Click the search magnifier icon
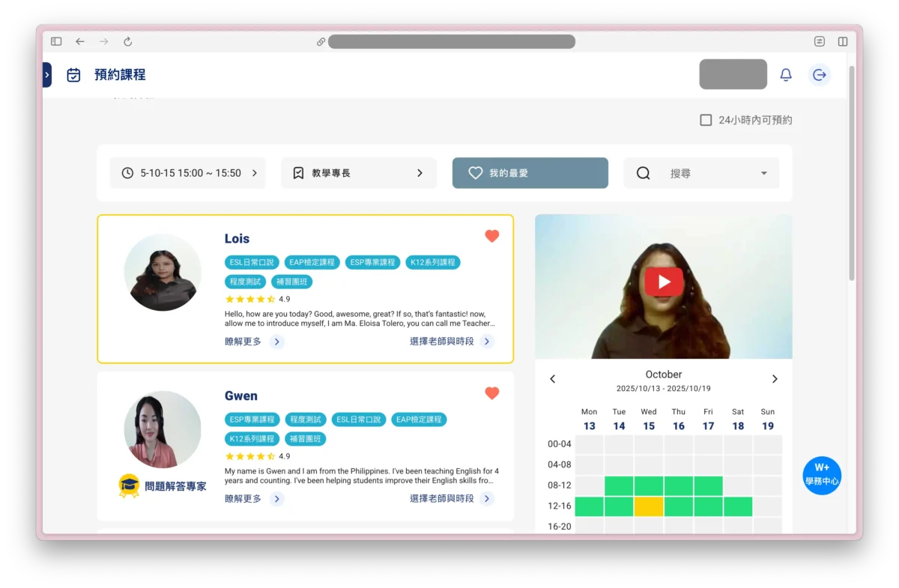 [643, 173]
